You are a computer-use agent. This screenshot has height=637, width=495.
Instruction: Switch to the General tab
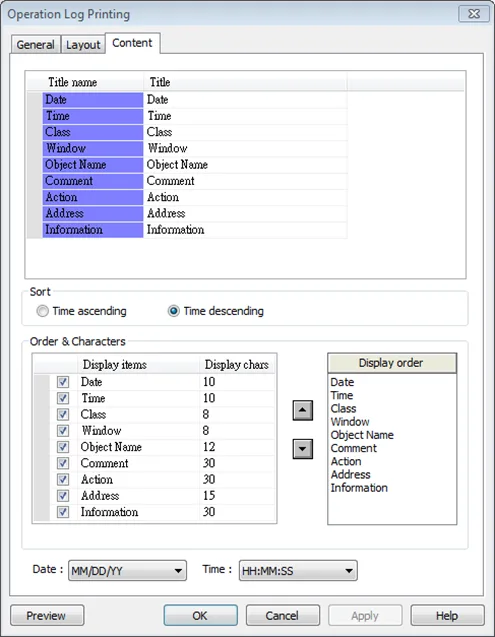click(36, 44)
